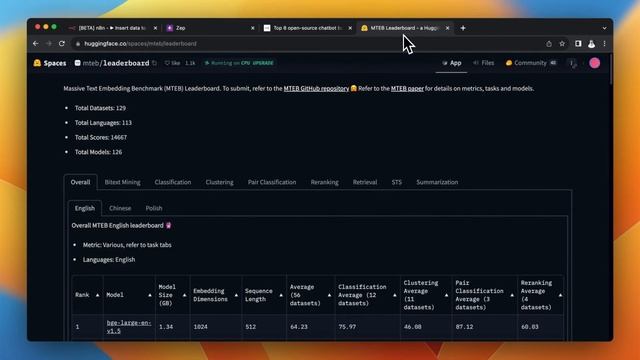Sort by Average (56 datasets) arrow
The image size is (640, 360).
[330, 295]
